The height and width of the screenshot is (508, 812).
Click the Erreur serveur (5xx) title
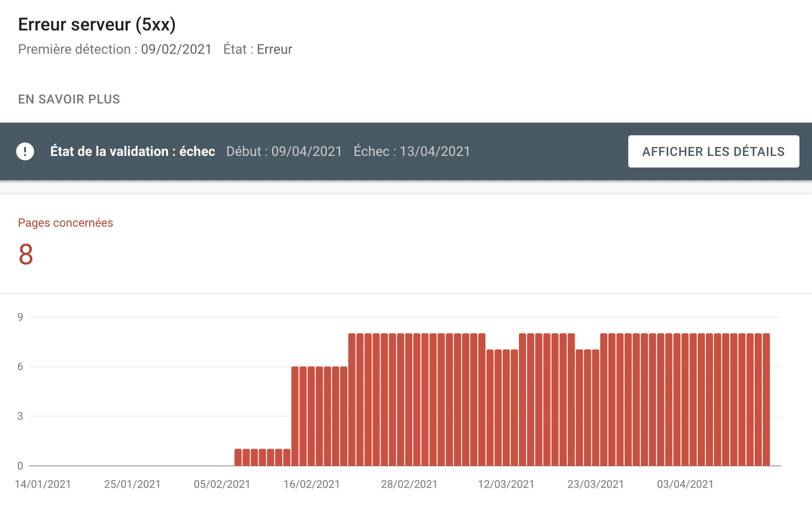[x=97, y=24]
